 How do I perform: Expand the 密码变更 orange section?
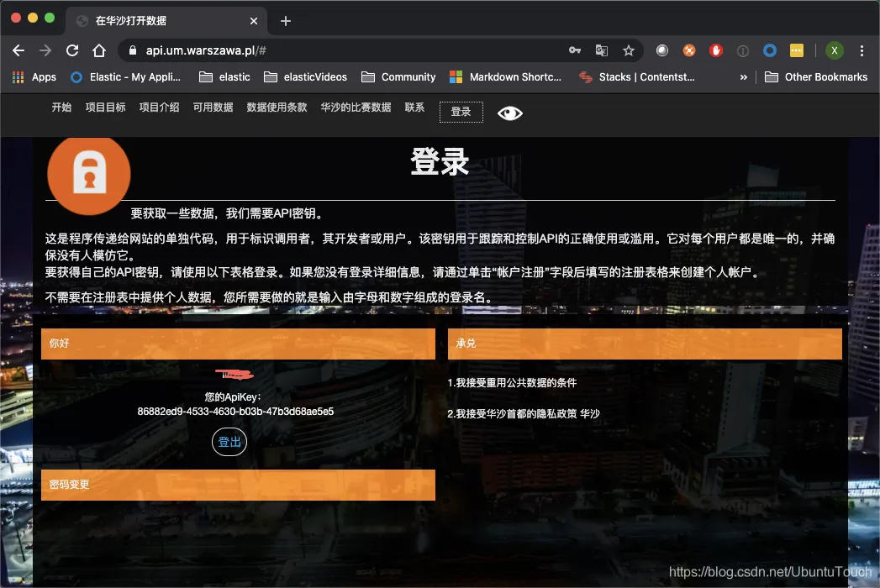(x=238, y=485)
